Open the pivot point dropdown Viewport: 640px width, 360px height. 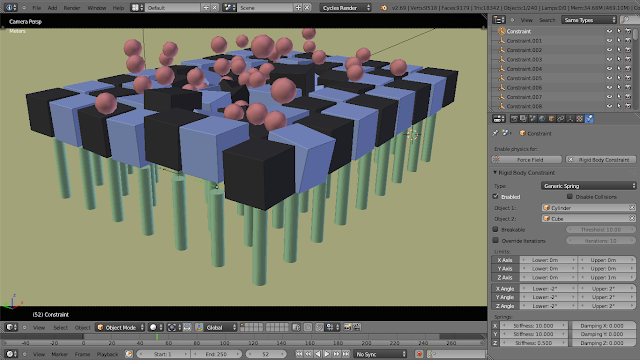pyautogui.click(x=174, y=327)
